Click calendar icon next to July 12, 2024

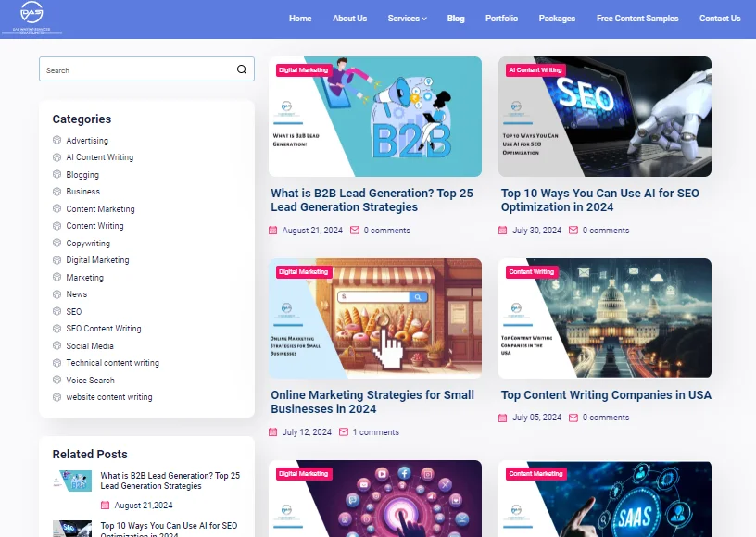pyautogui.click(x=273, y=432)
